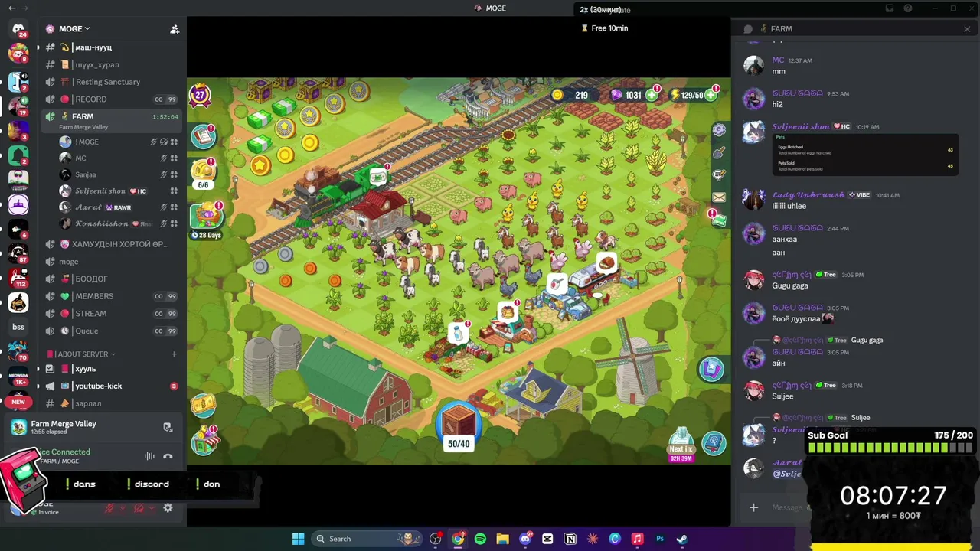Open File Explorer from the taskbar
The image size is (980, 551).
pos(502,539)
